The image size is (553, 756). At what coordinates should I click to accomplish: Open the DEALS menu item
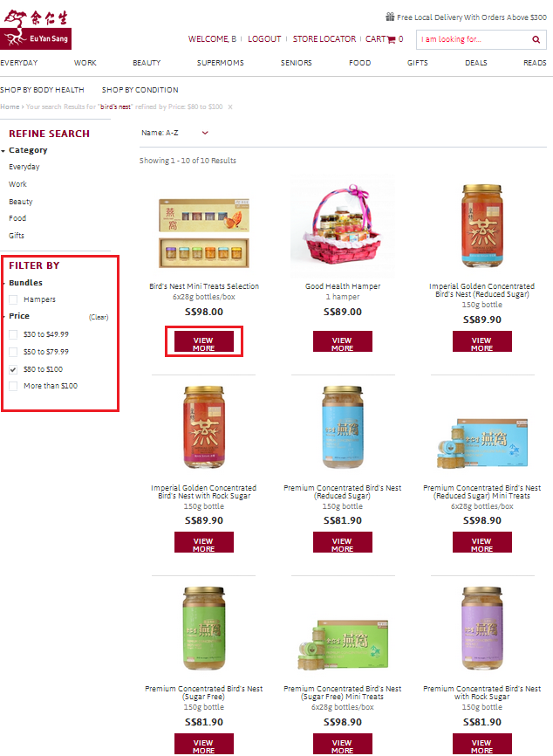point(476,63)
